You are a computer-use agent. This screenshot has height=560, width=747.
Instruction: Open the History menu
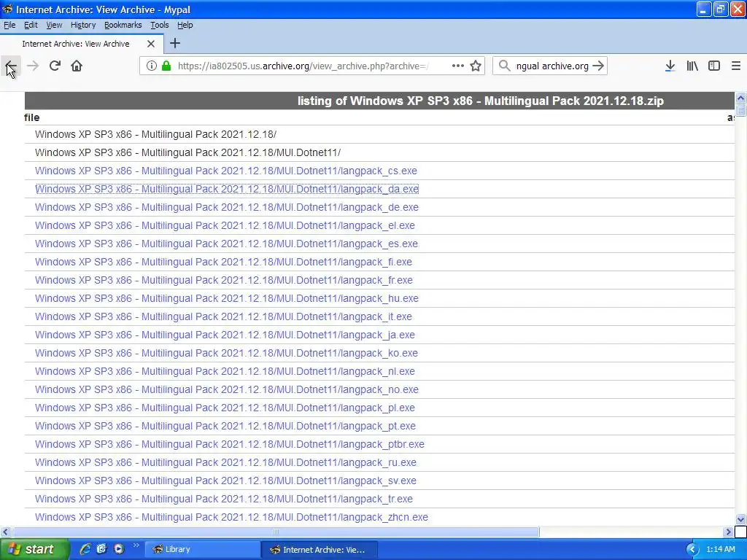point(83,25)
